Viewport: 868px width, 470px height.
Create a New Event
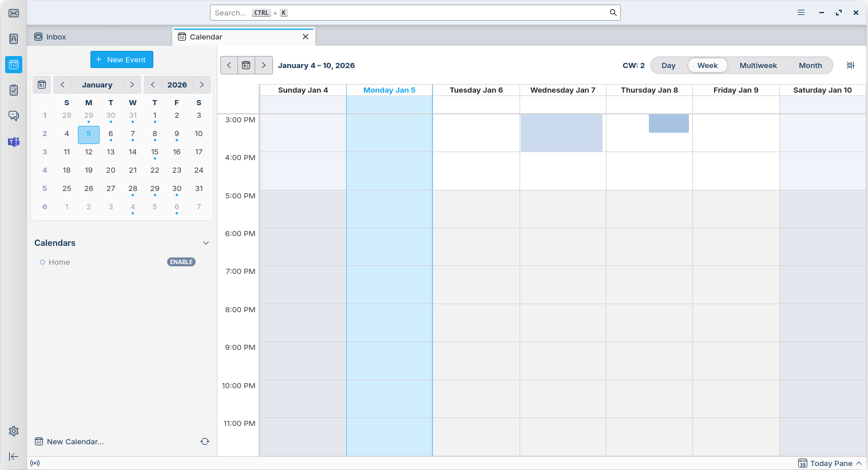[122, 59]
